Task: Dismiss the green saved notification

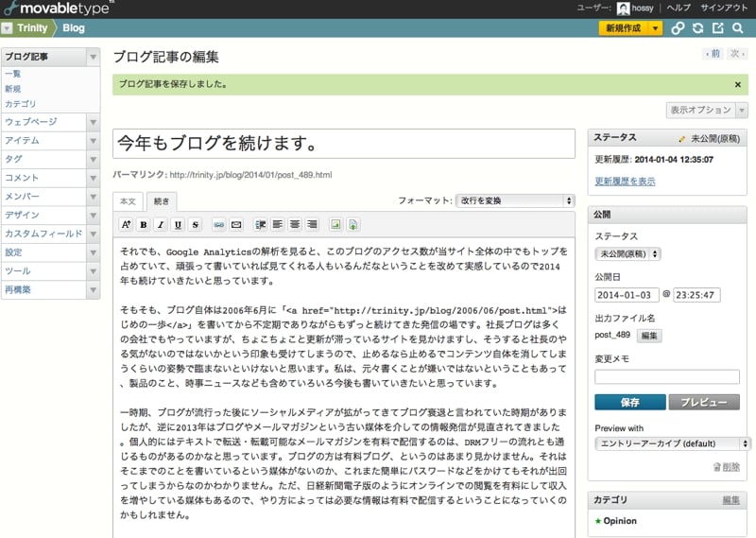Action: click(737, 84)
